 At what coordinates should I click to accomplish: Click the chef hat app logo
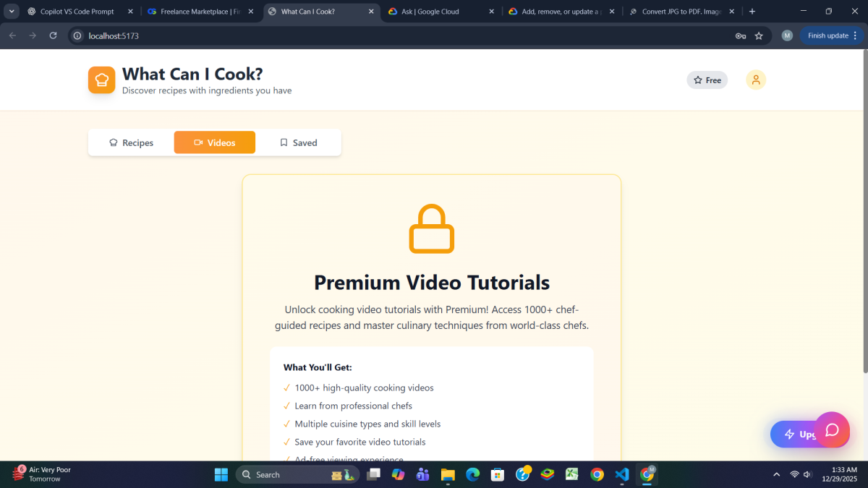[101, 80]
